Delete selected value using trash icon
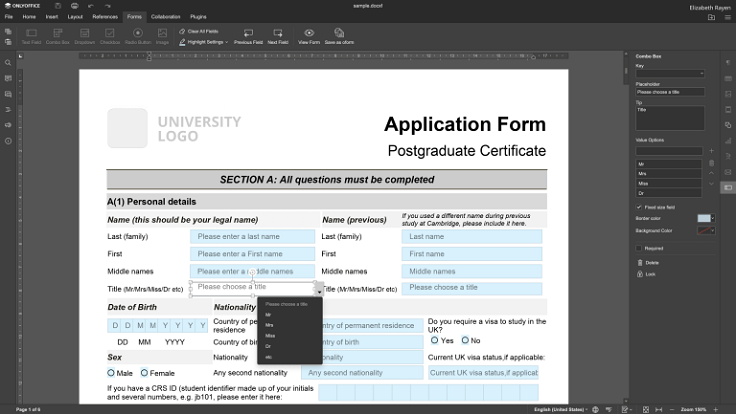The image size is (736, 414). pyautogui.click(x=711, y=162)
